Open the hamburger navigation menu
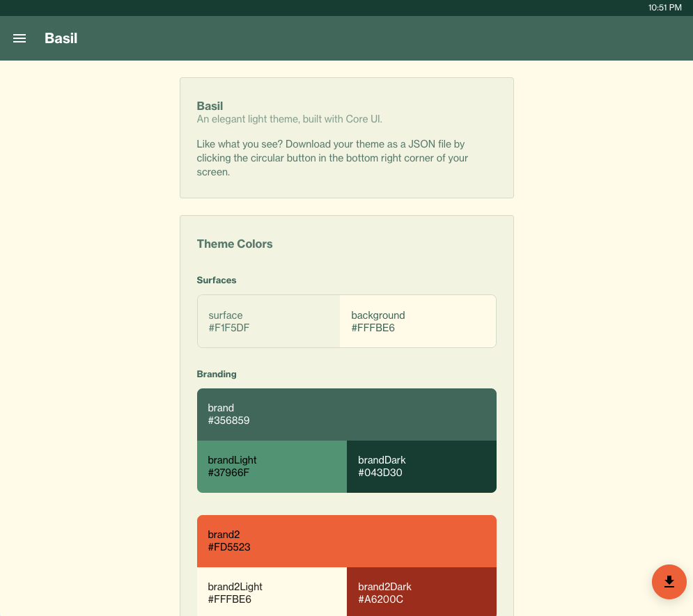 tap(20, 38)
